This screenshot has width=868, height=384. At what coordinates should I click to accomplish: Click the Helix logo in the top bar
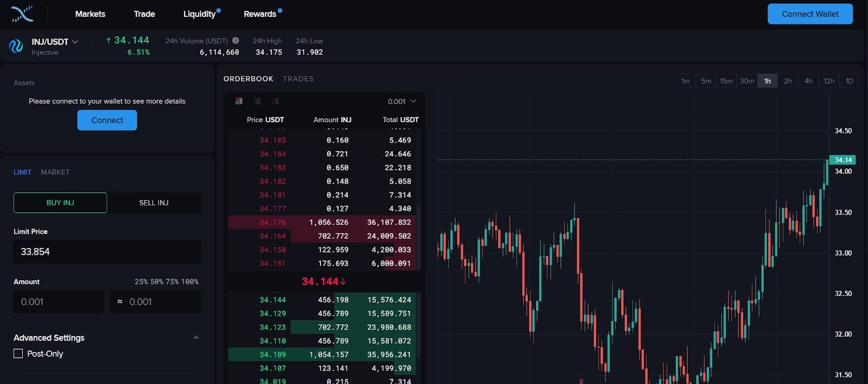coord(22,14)
